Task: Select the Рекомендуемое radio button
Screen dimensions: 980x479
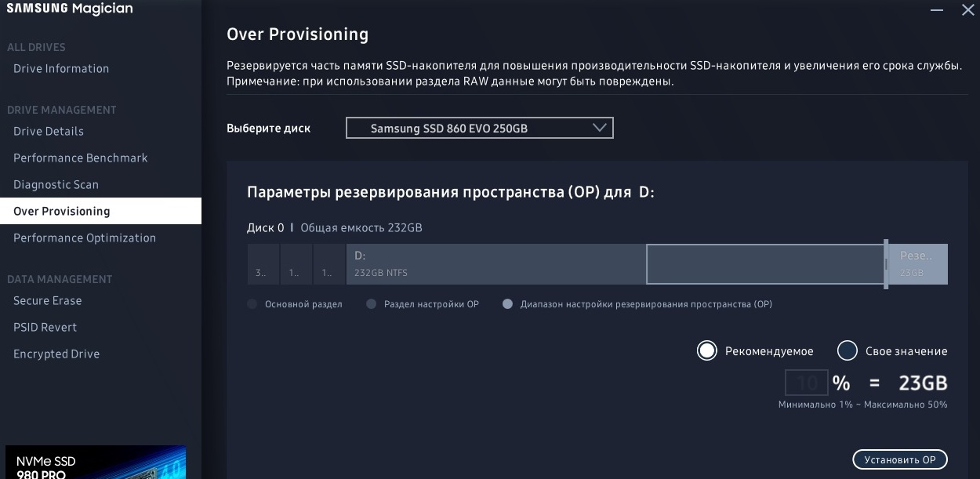Action: tap(706, 350)
